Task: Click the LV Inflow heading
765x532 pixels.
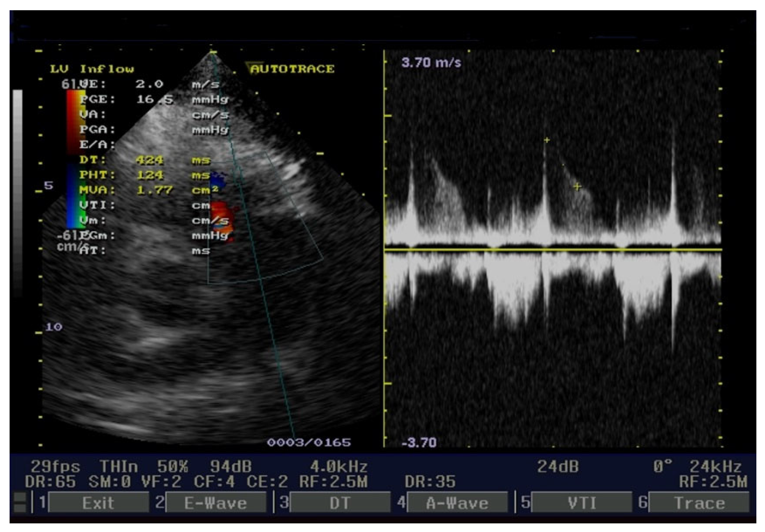Action: click(92, 69)
